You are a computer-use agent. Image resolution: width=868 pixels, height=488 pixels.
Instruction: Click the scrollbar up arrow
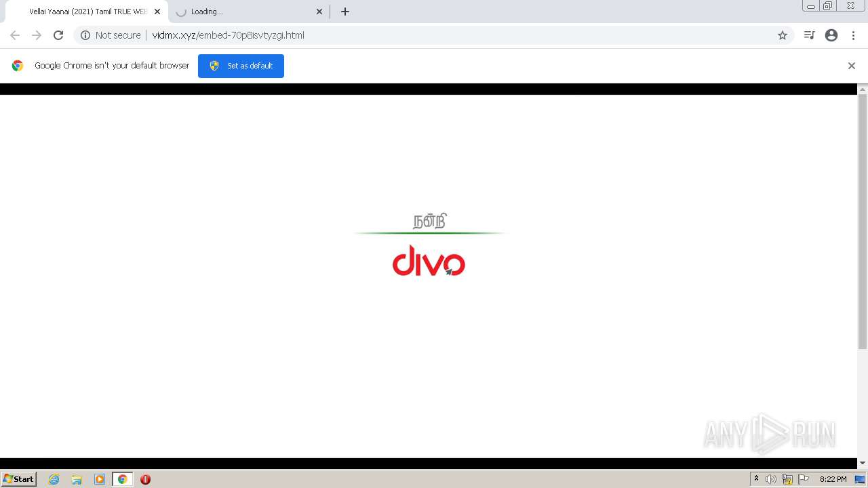click(863, 89)
